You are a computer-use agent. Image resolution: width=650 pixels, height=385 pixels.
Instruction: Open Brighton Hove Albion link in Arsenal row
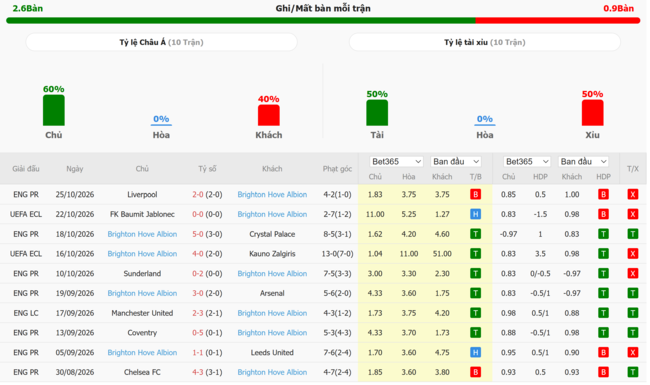pyautogui.click(x=142, y=293)
